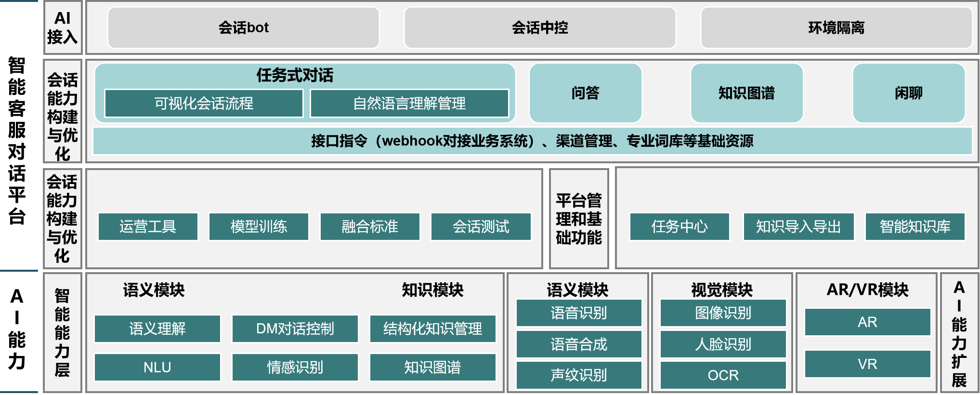Click the 闲聊 box

pyautogui.click(x=909, y=92)
